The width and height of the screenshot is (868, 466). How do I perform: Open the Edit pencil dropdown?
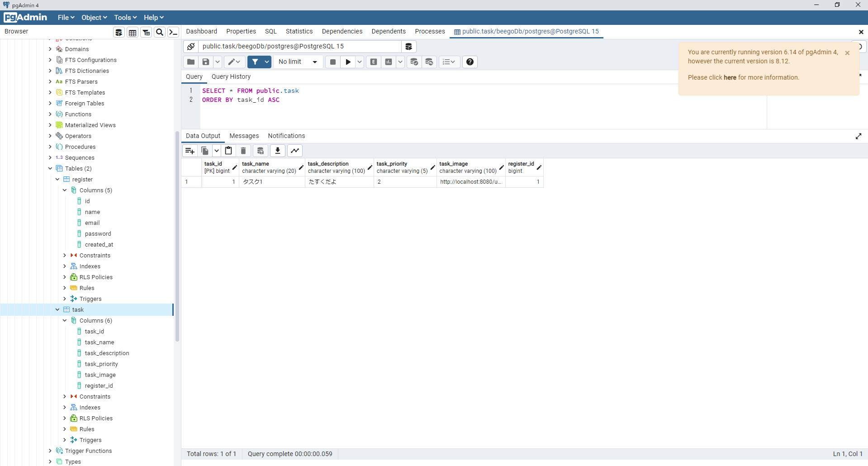click(x=234, y=62)
